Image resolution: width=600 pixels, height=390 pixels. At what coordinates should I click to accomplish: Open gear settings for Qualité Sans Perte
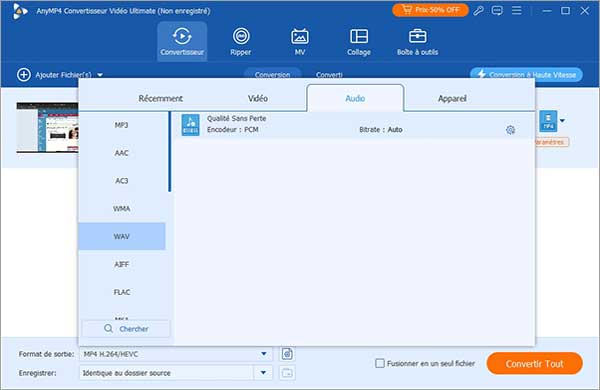click(510, 130)
